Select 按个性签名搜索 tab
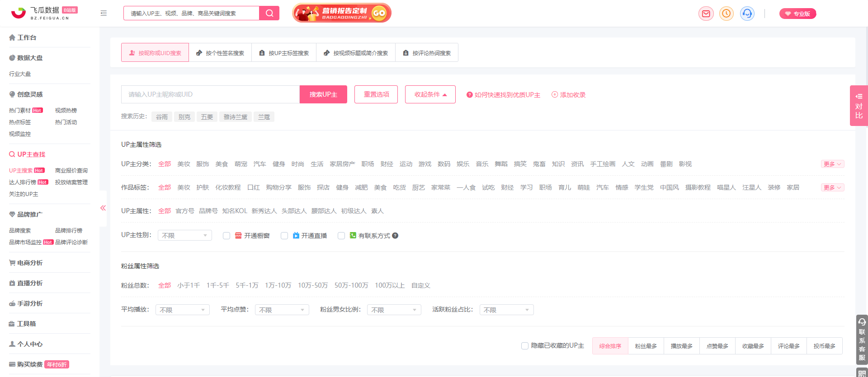 pos(220,52)
